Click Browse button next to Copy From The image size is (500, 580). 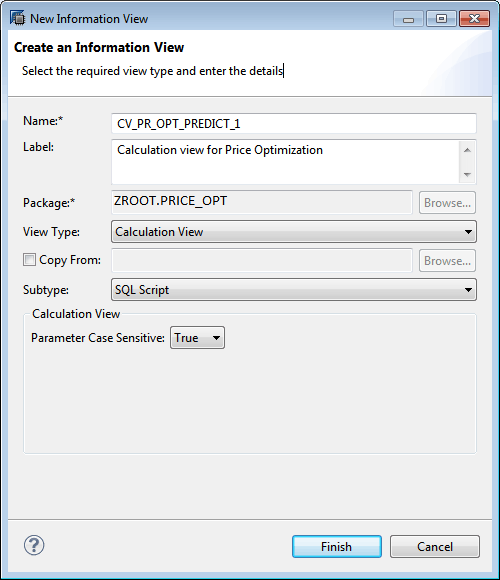(447, 261)
